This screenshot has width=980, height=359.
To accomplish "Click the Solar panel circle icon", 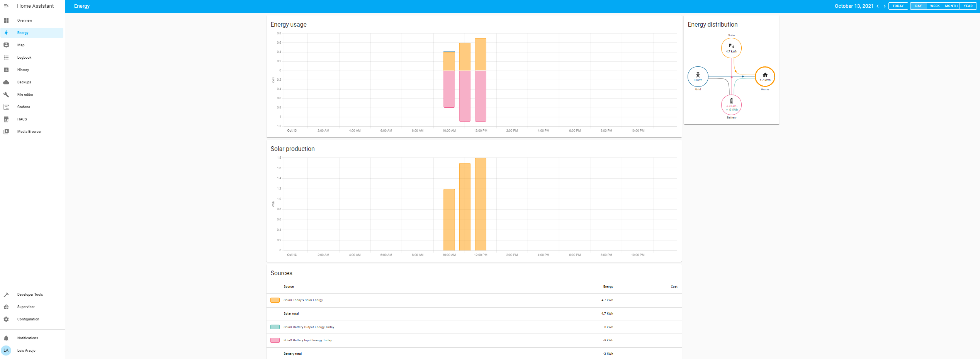I will 731,48.
